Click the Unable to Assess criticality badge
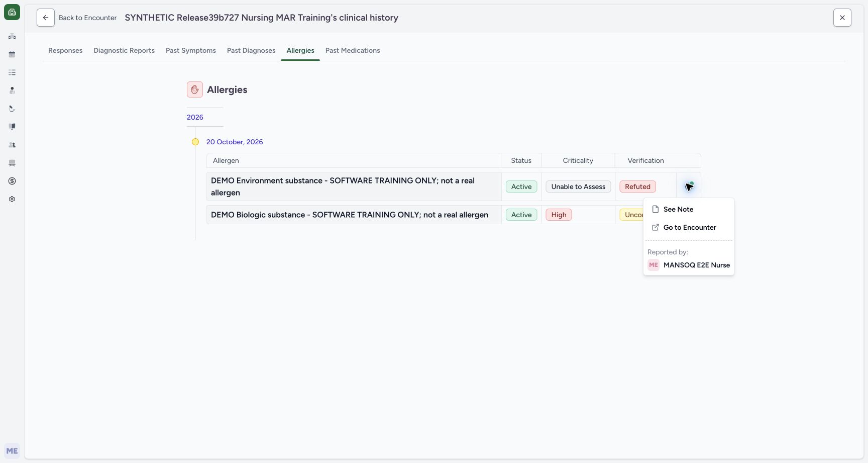The height and width of the screenshot is (463, 868). coord(578,187)
